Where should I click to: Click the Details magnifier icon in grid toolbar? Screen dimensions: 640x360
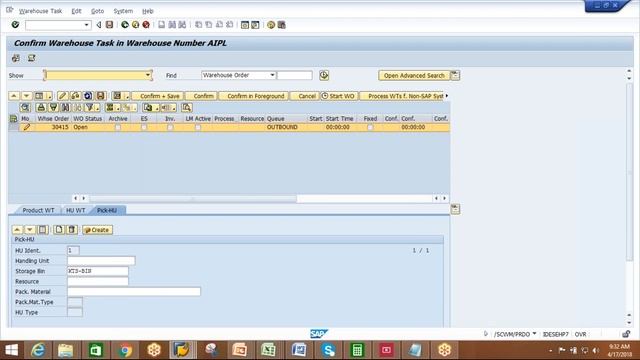coord(25,108)
